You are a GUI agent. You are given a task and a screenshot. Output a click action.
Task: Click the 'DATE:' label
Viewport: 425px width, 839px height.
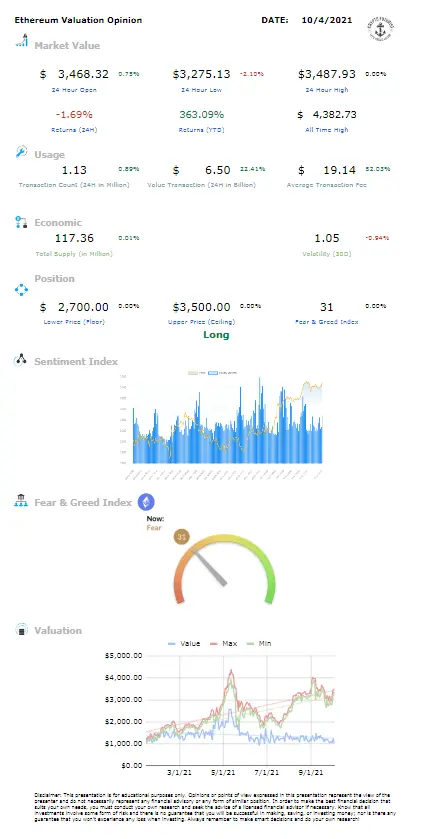point(275,20)
